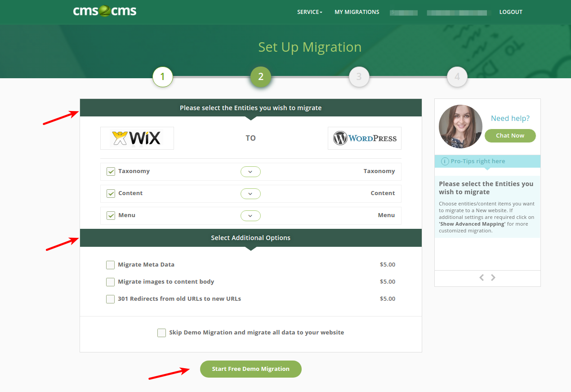The width and height of the screenshot is (571, 392).
Task: Click the cms2cms logo
Action: 105,11
